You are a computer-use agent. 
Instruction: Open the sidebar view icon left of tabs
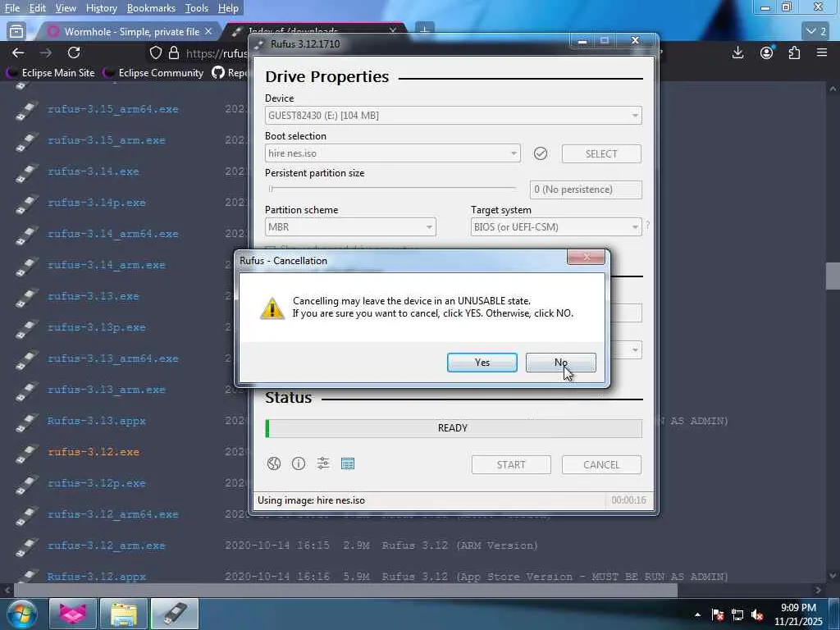coord(16,32)
